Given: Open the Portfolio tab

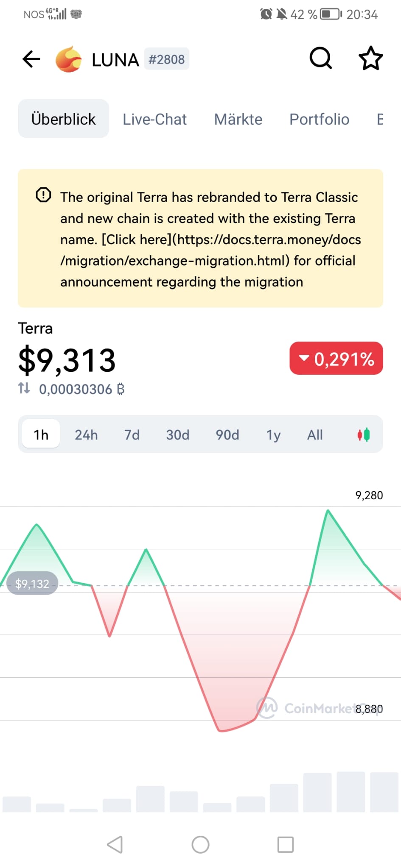Looking at the screenshot, I should 319,119.
